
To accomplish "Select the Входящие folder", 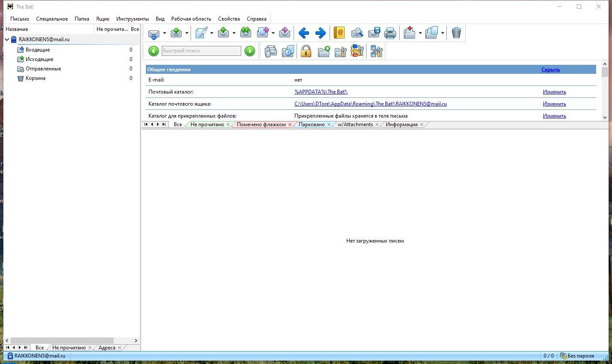I will pos(38,50).
